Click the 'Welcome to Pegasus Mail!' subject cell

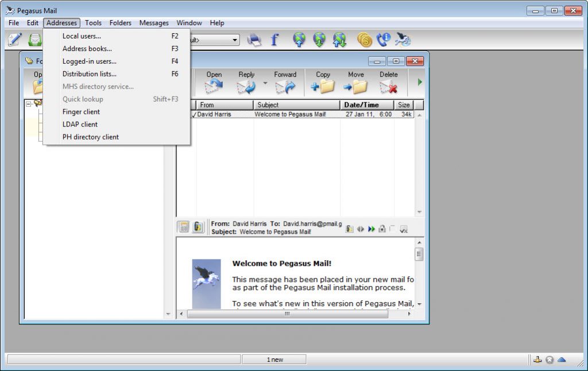[x=290, y=114]
